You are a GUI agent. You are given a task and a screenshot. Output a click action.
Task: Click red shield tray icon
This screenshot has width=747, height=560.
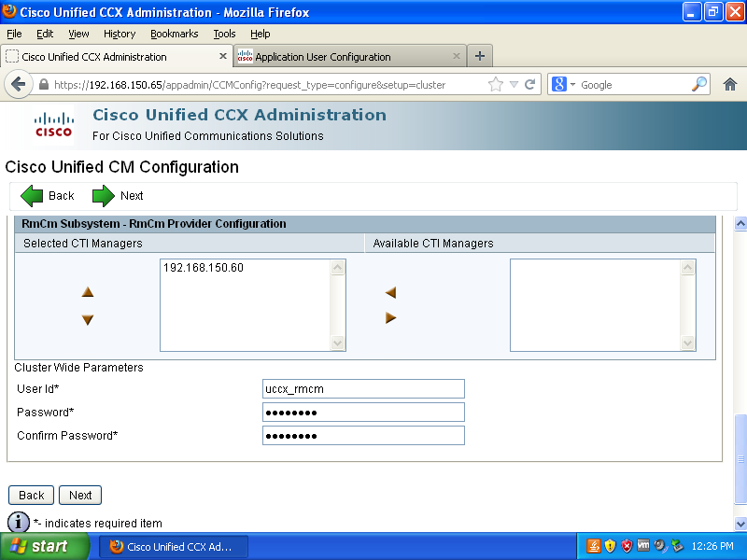(627, 546)
